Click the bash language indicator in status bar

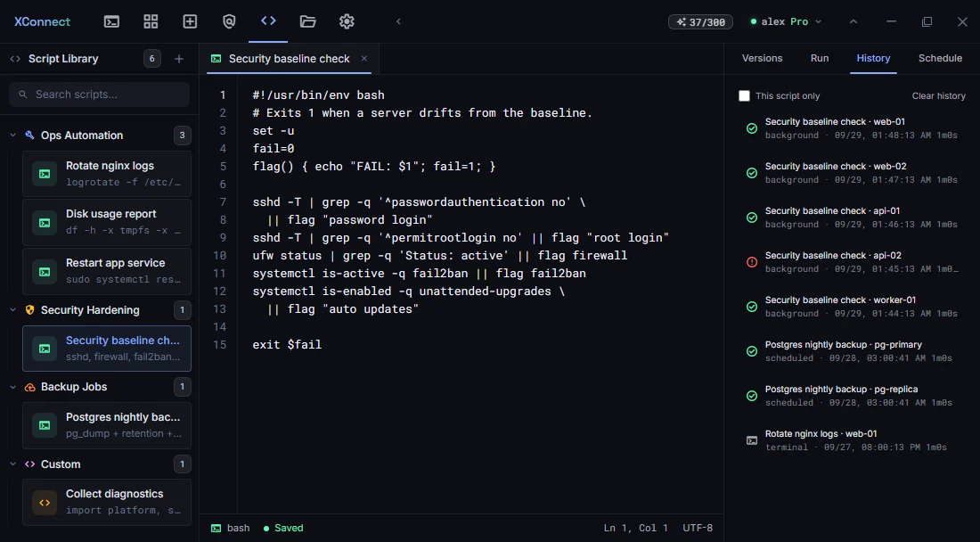tap(231, 529)
